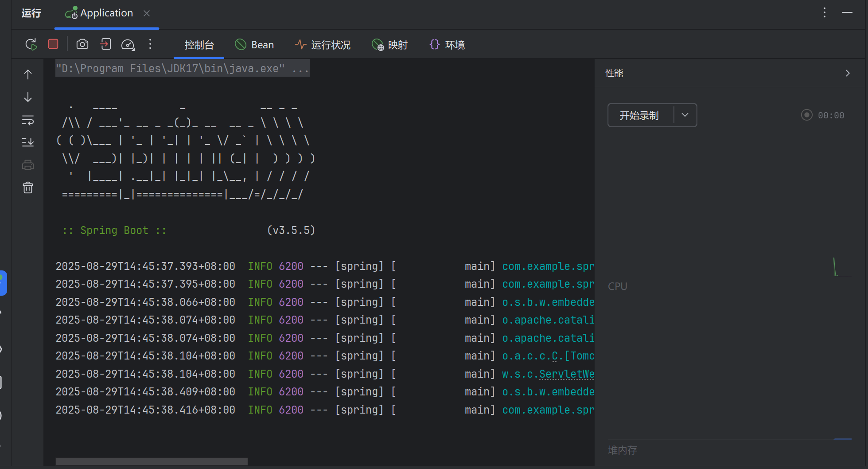Clear all console output
868x469 pixels.
pyautogui.click(x=28, y=188)
